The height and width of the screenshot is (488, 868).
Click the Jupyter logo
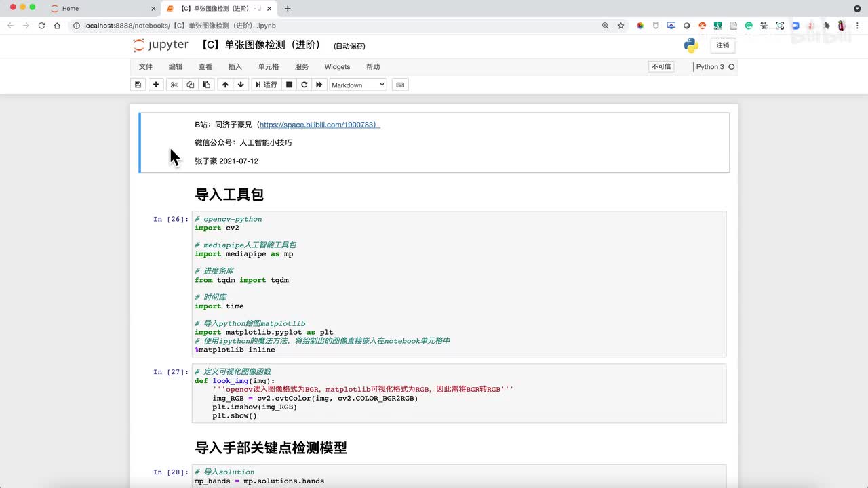(161, 45)
